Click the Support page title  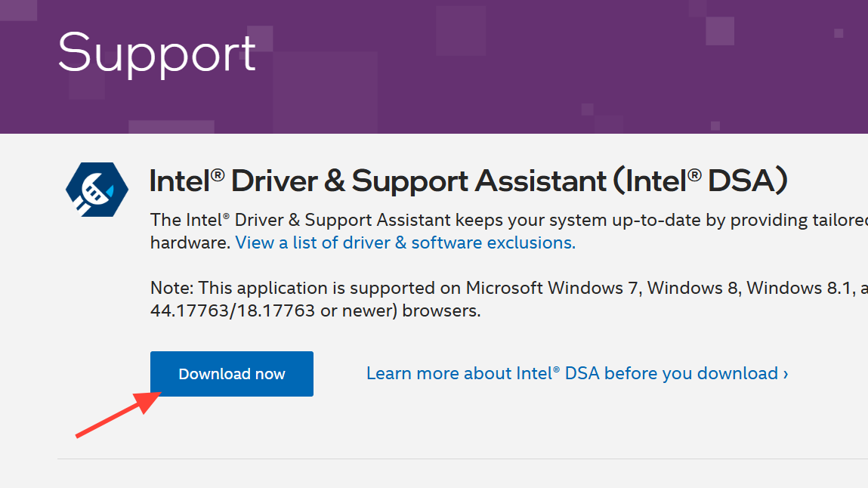(156, 54)
